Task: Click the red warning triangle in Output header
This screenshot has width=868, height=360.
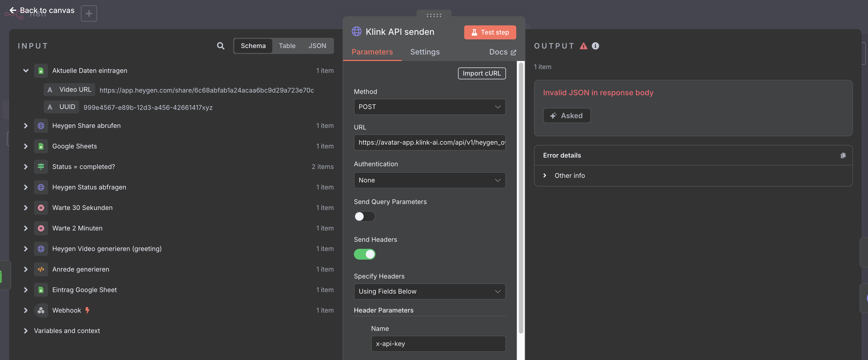Action: pyautogui.click(x=584, y=46)
